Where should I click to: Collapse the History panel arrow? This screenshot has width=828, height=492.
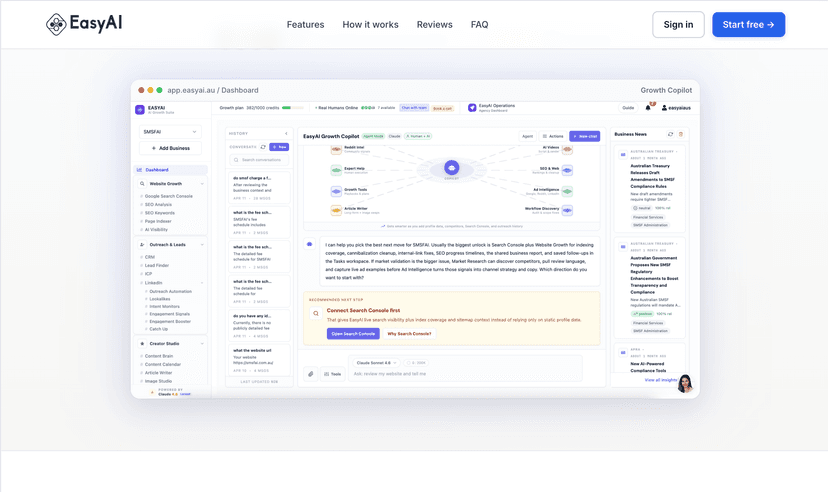pos(286,134)
